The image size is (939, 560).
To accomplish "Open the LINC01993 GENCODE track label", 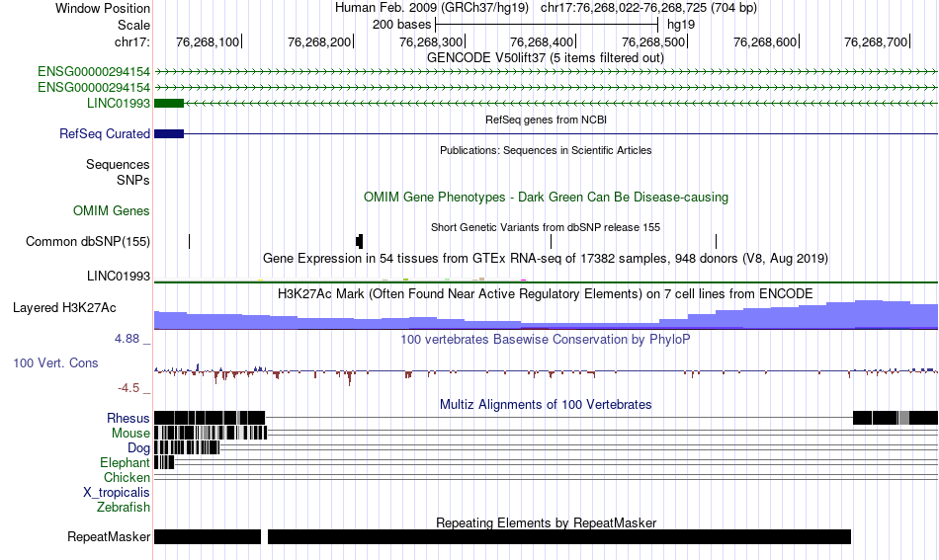I will (x=118, y=103).
